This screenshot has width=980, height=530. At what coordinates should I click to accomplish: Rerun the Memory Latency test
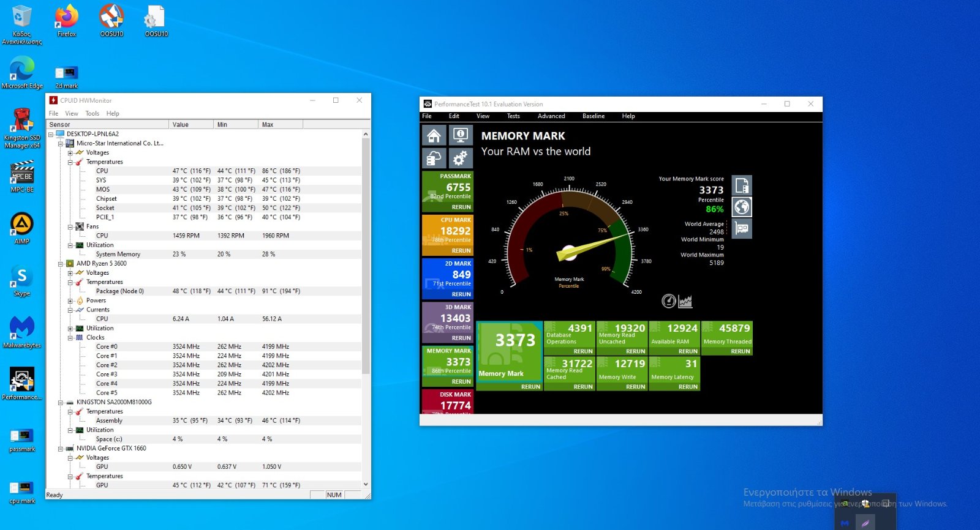(688, 387)
